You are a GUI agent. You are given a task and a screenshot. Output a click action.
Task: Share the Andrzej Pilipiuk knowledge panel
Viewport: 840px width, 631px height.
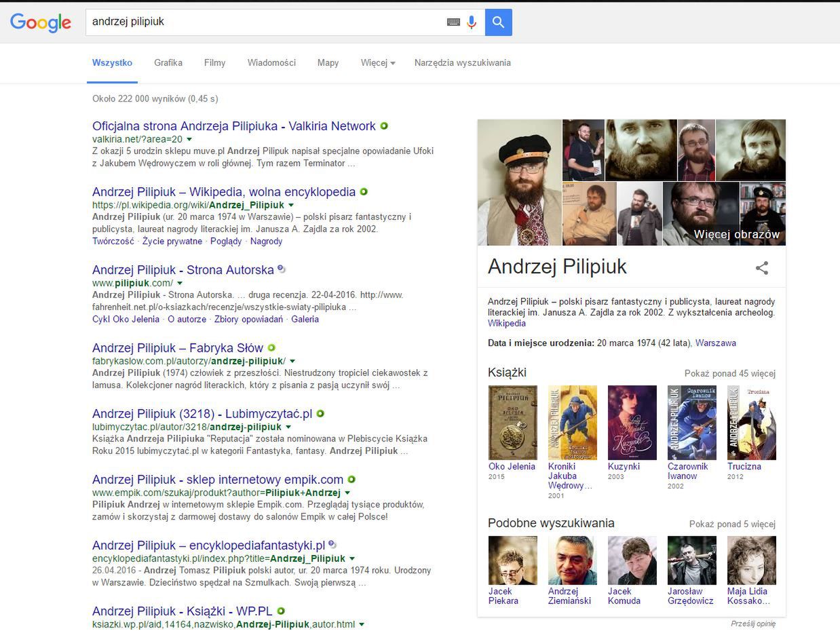pos(762,267)
